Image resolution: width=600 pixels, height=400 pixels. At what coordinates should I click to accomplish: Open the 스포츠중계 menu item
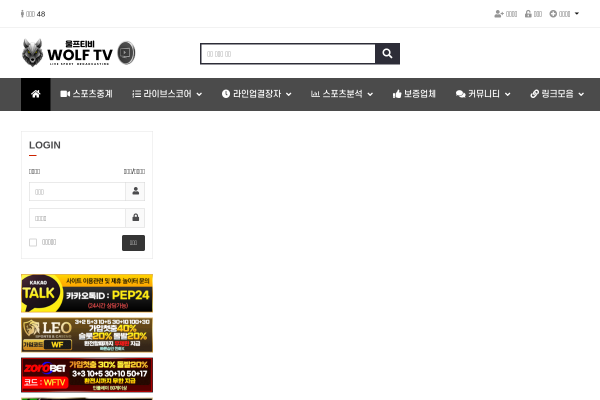click(86, 94)
